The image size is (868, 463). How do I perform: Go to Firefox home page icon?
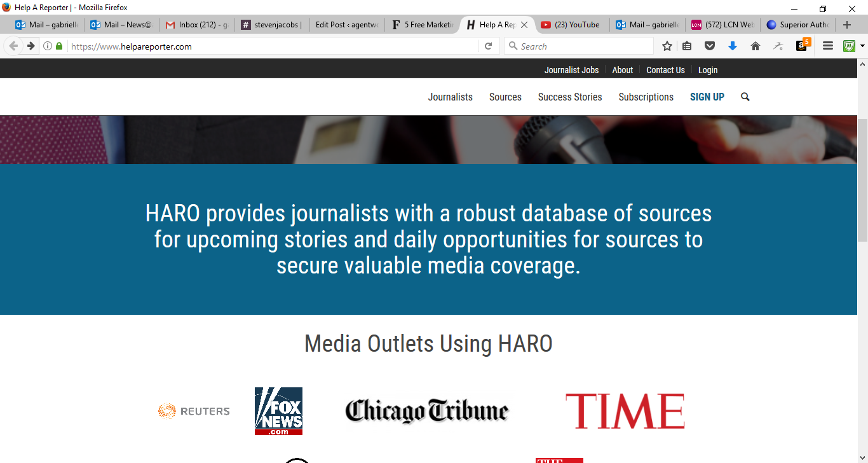point(756,46)
